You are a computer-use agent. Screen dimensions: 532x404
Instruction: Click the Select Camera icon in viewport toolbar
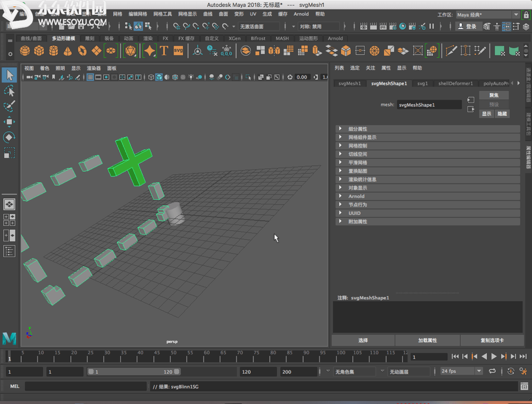(x=29, y=77)
